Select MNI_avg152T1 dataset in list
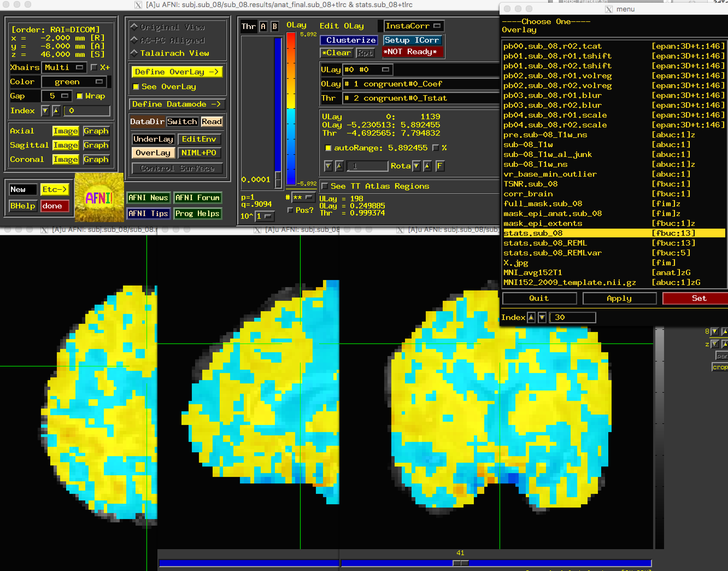 point(614,272)
